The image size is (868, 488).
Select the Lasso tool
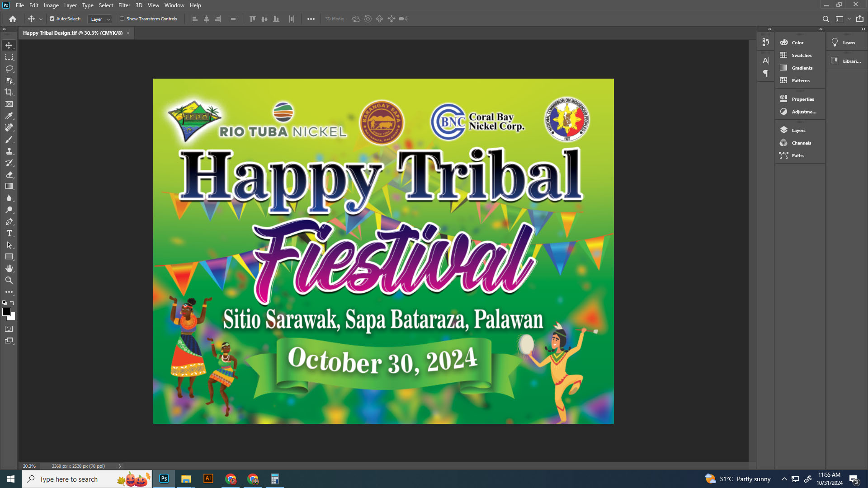click(9, 69)
